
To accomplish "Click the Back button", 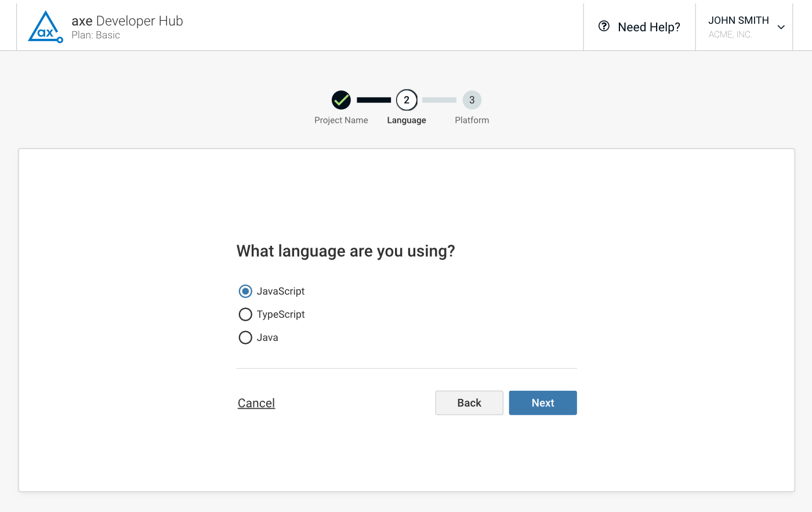I will (469, 402).
